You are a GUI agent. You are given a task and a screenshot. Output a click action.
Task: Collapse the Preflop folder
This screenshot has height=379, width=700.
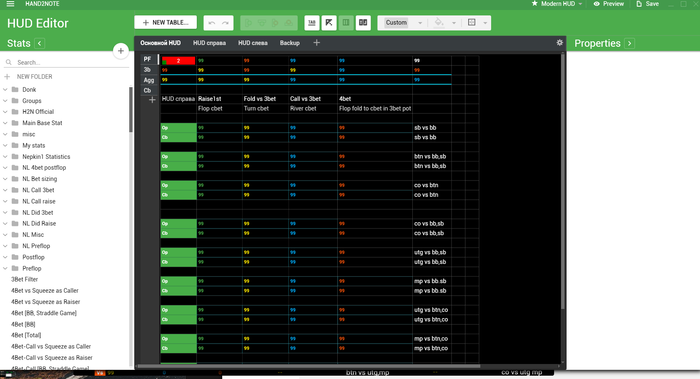click(x=5, y=269)
